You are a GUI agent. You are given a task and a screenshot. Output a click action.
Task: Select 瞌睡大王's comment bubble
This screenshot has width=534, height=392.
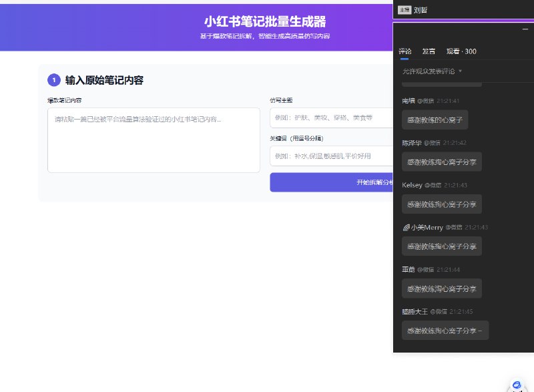pyautogui.click(x=445, y=330)
